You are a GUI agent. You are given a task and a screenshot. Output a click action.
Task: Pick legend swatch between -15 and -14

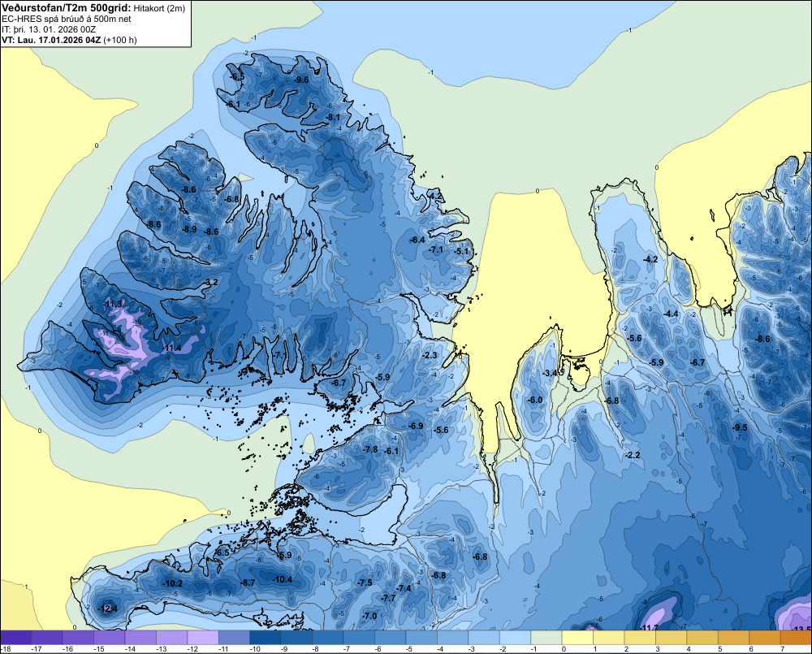click(110, 637)
